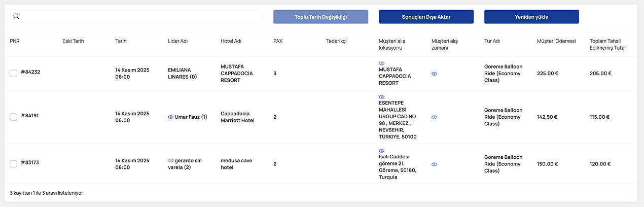Sort by the Hotel Adı column header

231,41
